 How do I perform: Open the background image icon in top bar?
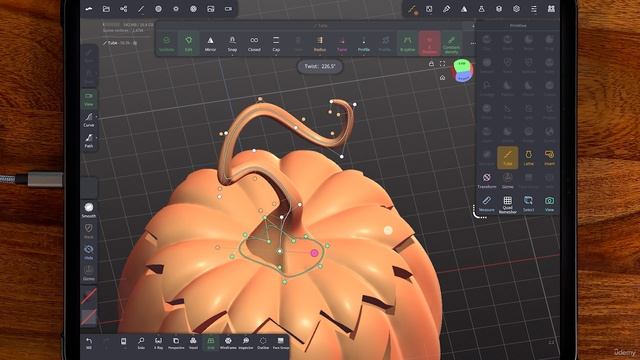(x=211, y=9)
